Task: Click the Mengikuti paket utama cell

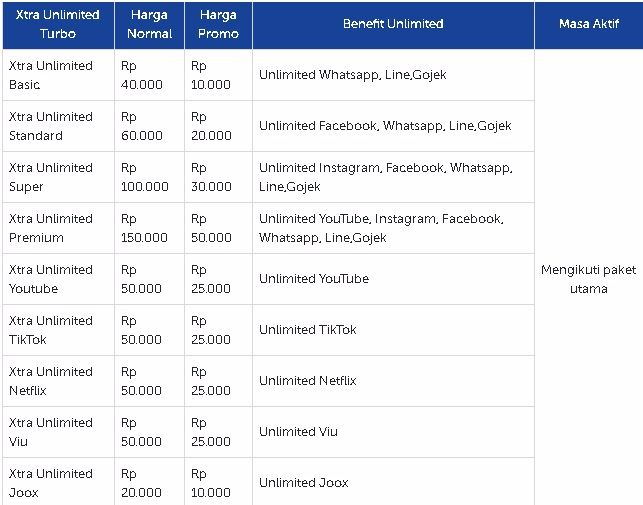Action: coord(589,279)
